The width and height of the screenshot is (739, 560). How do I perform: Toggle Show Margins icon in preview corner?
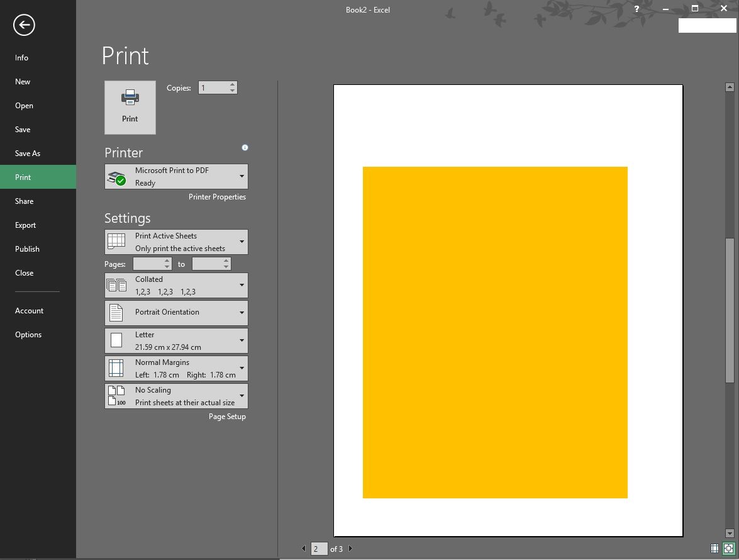714,548
